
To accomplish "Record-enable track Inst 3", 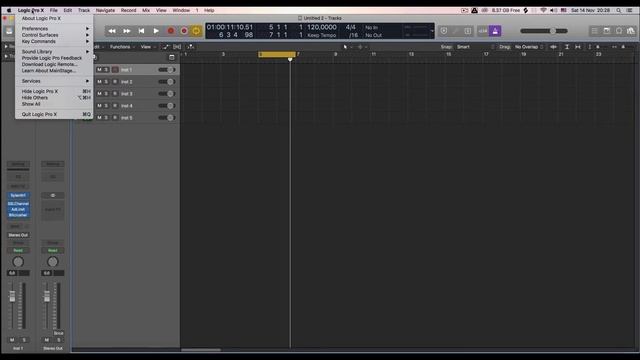I will [115, 94].
